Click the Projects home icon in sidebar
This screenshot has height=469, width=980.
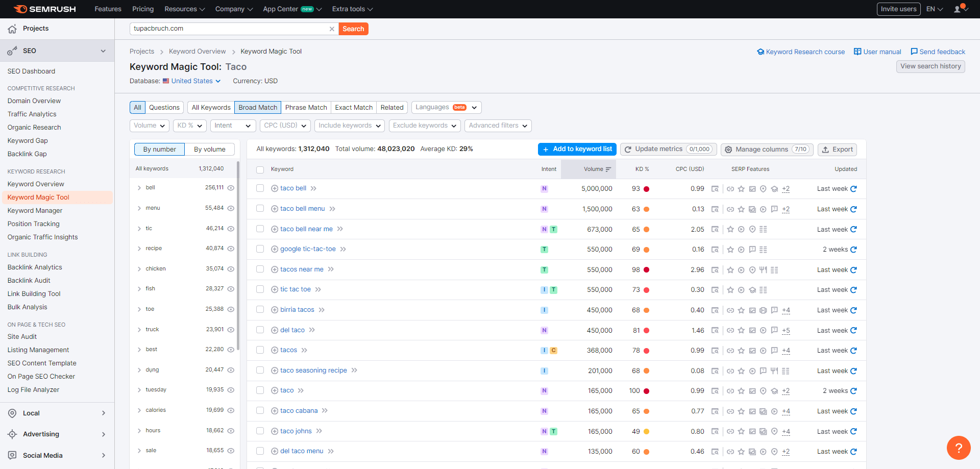coord(11,29)
